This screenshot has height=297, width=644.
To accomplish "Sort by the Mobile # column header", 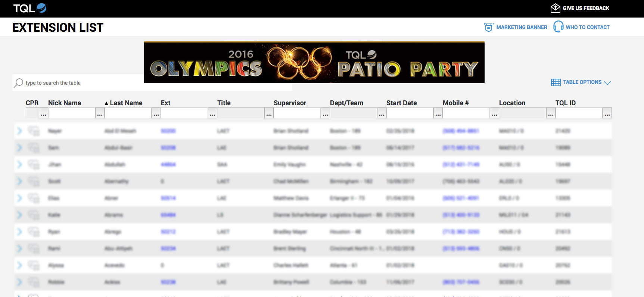I will click(456, 103).
